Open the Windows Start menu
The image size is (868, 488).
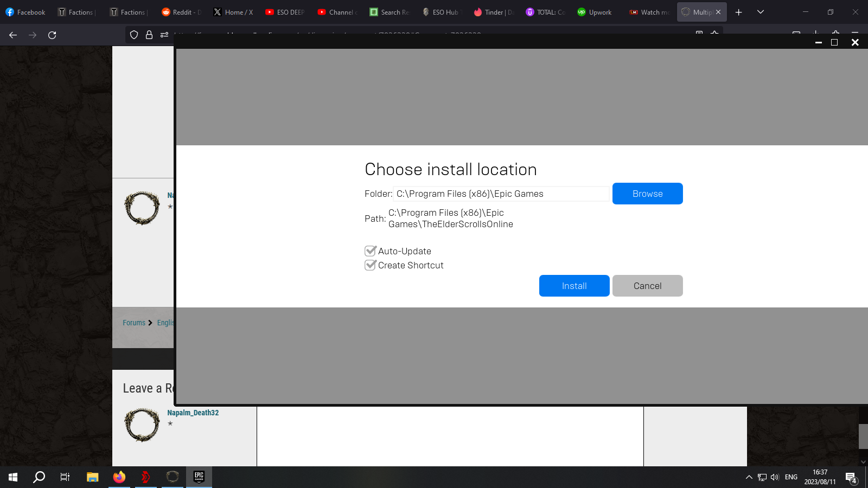tap(13, 477)
